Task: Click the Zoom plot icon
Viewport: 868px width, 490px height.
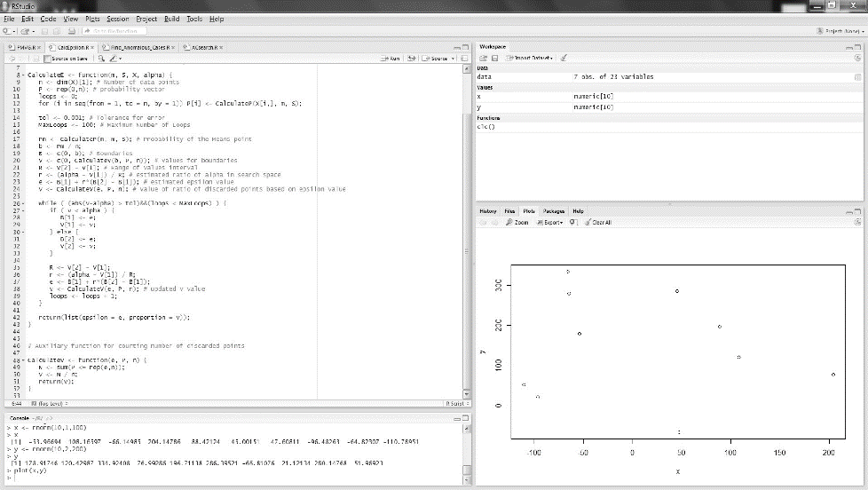Action: (517, 222)
